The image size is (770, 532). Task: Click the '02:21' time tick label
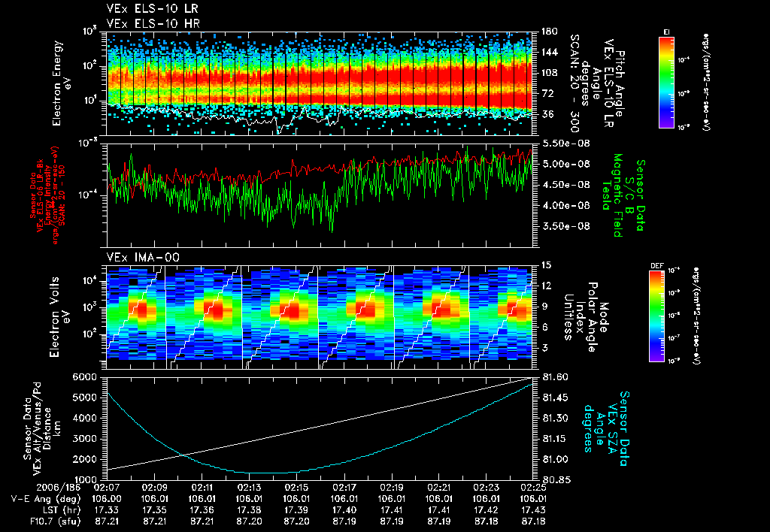439,488
